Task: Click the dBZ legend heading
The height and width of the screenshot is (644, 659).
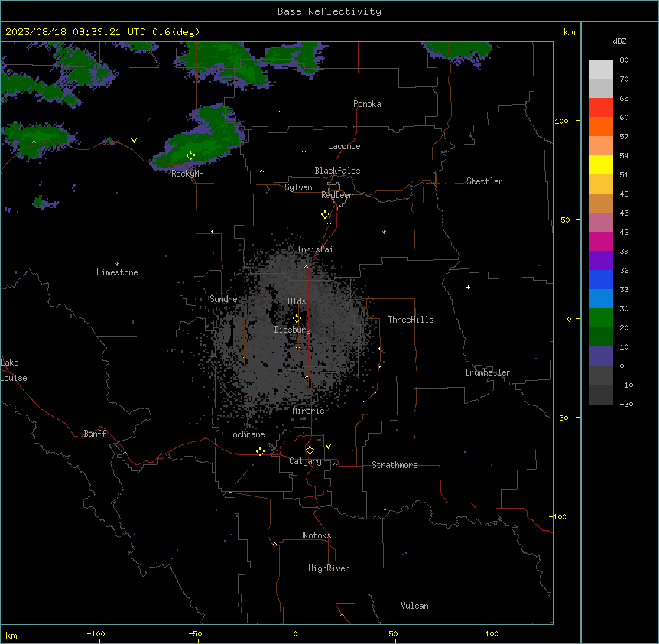Action: coord(619,41)
